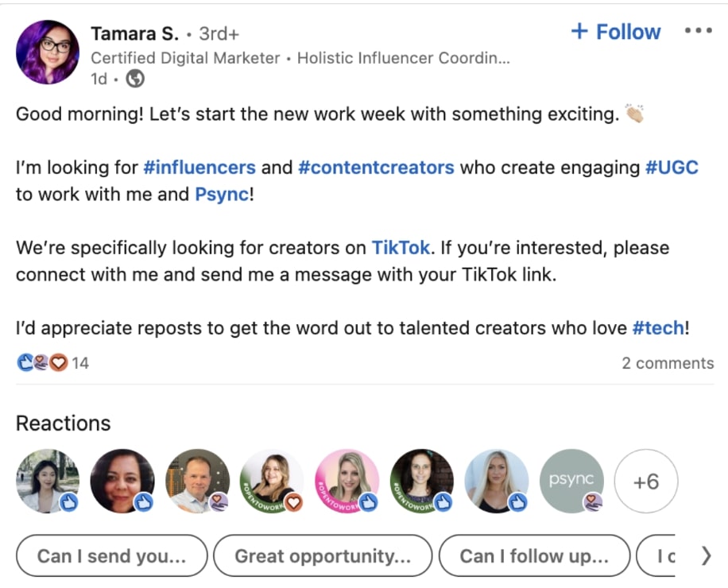Click the thumbs-up badge on first reactor avatar

(x=70, y=503)
